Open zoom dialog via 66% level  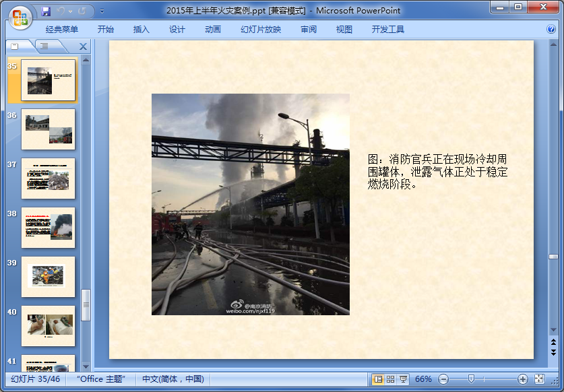(423, 379)
